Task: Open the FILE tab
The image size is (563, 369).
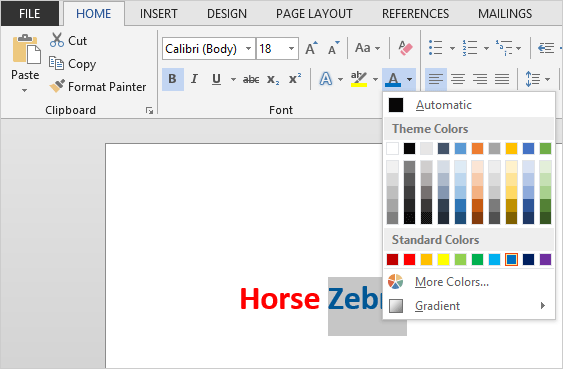Action: 30,14
